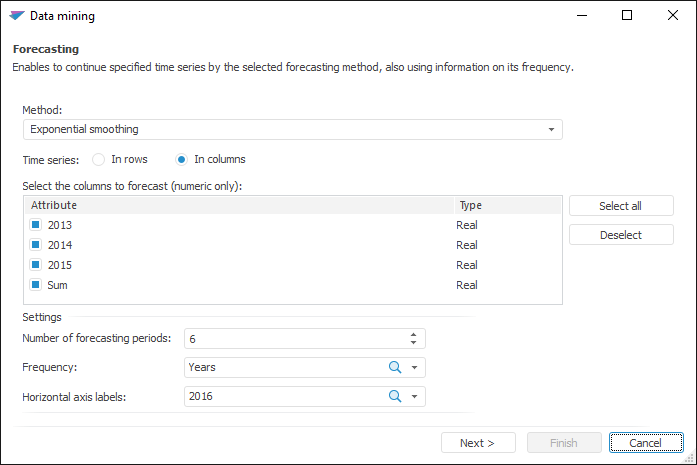The image size is (697, 465).
Task: Click the Type column header
Action: pos(506,205)
